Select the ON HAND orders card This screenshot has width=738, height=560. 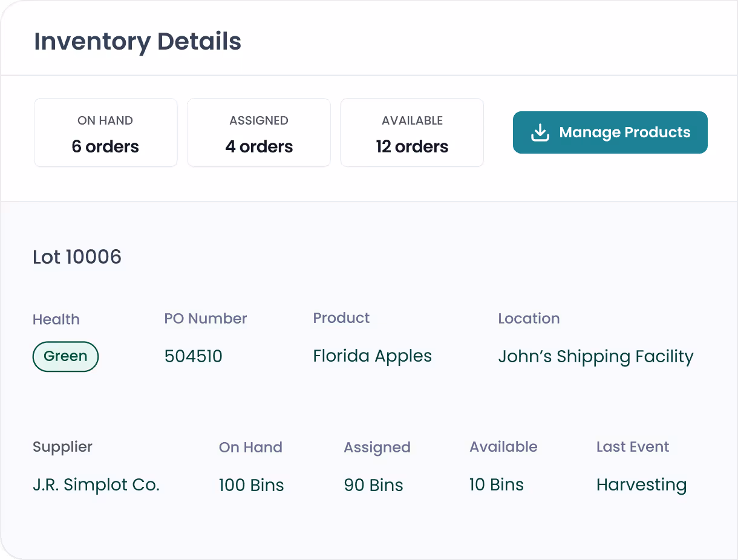coord(105,132)
